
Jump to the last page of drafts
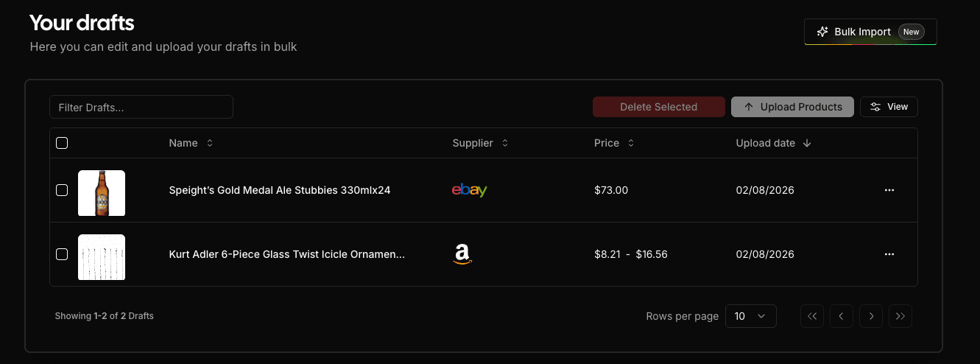[900, 316]
